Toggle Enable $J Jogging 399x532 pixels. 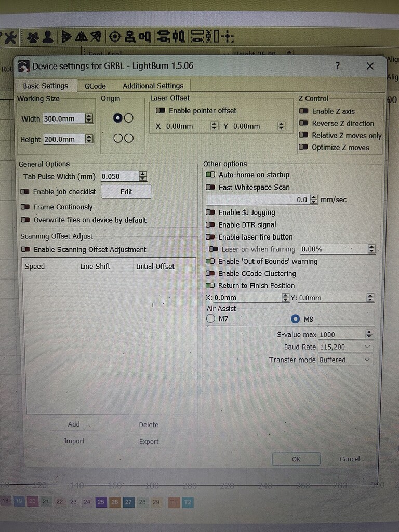[x=210, y=212]
